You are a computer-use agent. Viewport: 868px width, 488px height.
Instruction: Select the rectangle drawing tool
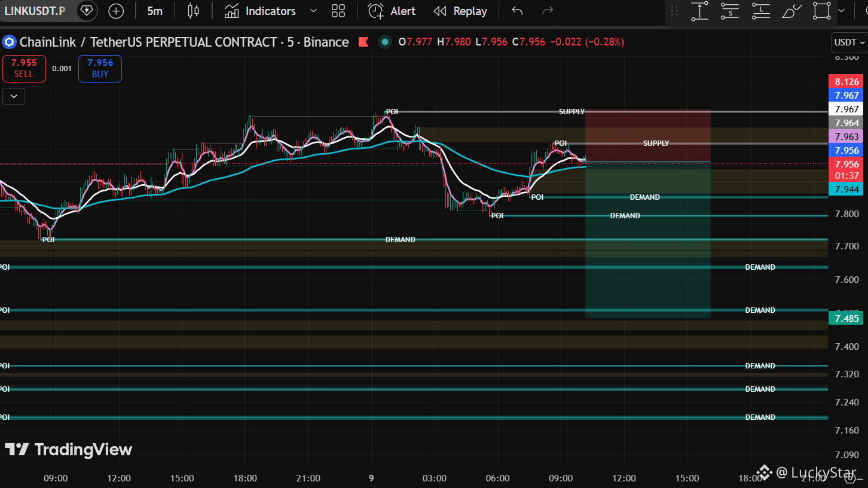point(822,11)
